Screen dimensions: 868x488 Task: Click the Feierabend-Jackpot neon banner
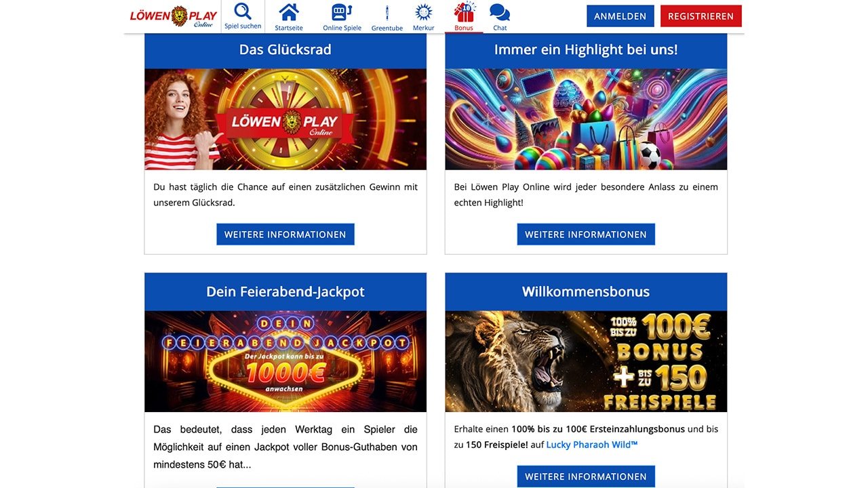[285, 361]
